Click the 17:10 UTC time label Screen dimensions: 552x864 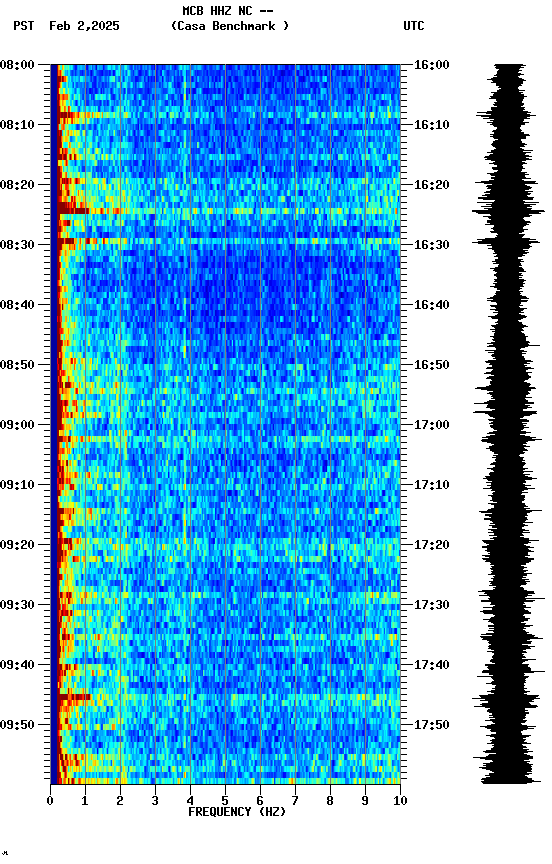pyautogui.click(x=432, y=485)
